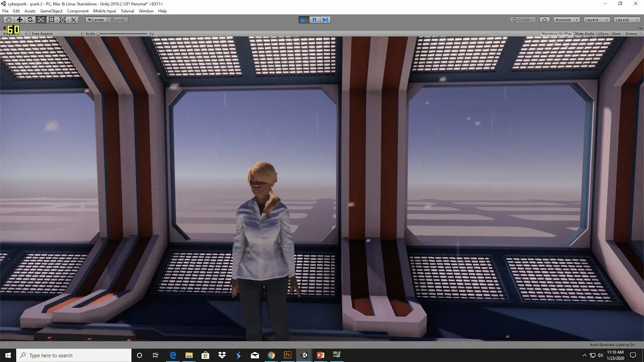
Task: Open the File menu
Action: click(x=6, y=11)
